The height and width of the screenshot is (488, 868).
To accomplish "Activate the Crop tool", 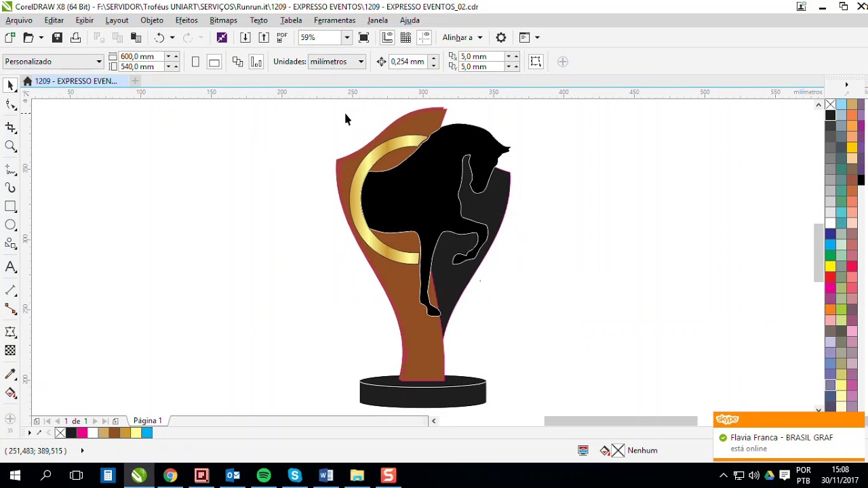I will point(10,127).
